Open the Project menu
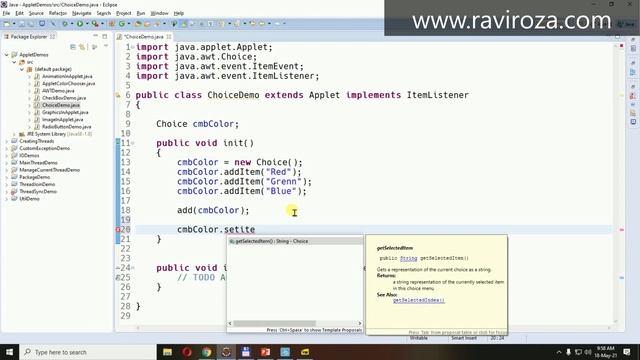Screen dimensions: 640x360 click(124, 13)
